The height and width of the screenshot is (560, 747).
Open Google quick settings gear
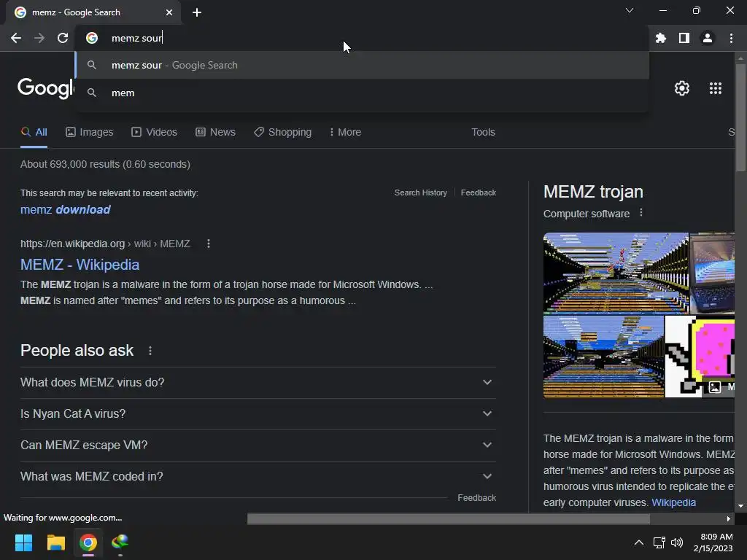(682, 88)
